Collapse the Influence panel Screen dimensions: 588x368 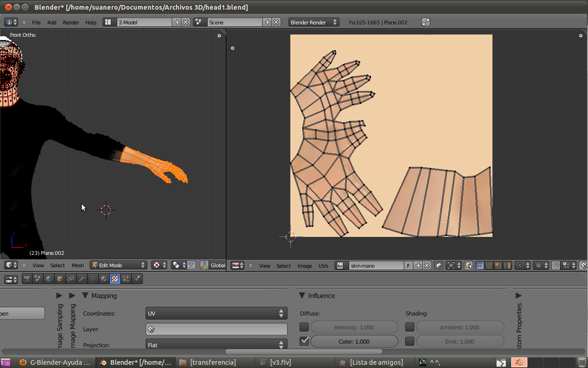pyautogui.click(x=302, y=296)
